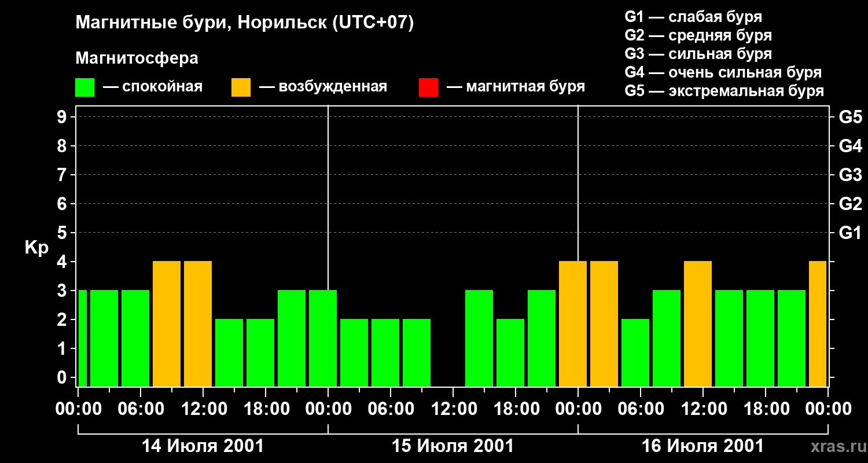Screen dimensions: 868x463
Task: Click the orange bar spanning midnight into 16 July
Action: point(573,324)
